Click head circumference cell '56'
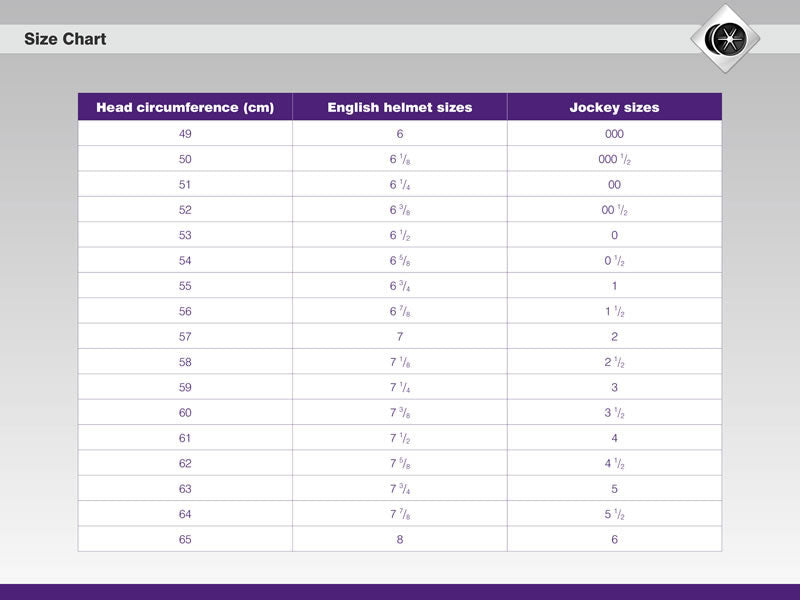 (x=185, y=311)
